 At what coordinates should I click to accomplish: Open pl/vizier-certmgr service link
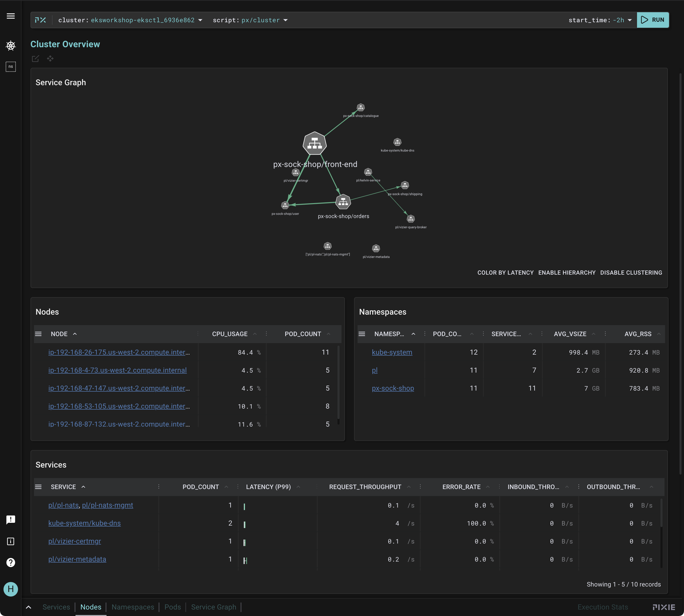[74, 541]
